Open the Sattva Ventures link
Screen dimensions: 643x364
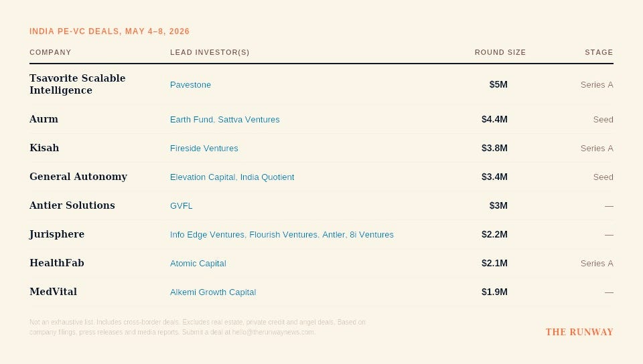tap(248, 120)
